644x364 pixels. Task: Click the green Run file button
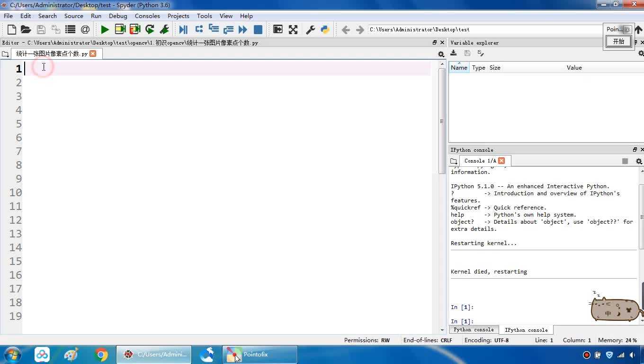click(x=105, y=29)
